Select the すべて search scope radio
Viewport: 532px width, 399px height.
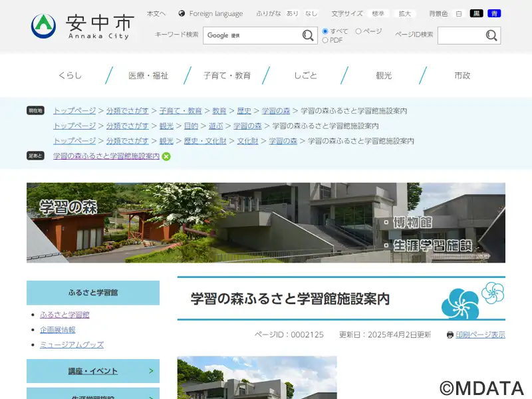325,31
